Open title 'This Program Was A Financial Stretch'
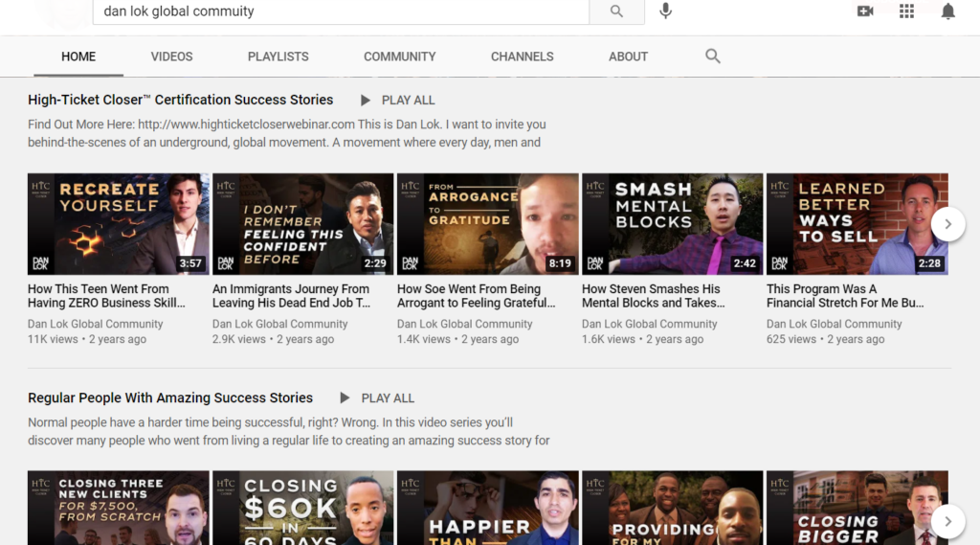The width and height of the screenshot is (980, 545). click(845, 296)
